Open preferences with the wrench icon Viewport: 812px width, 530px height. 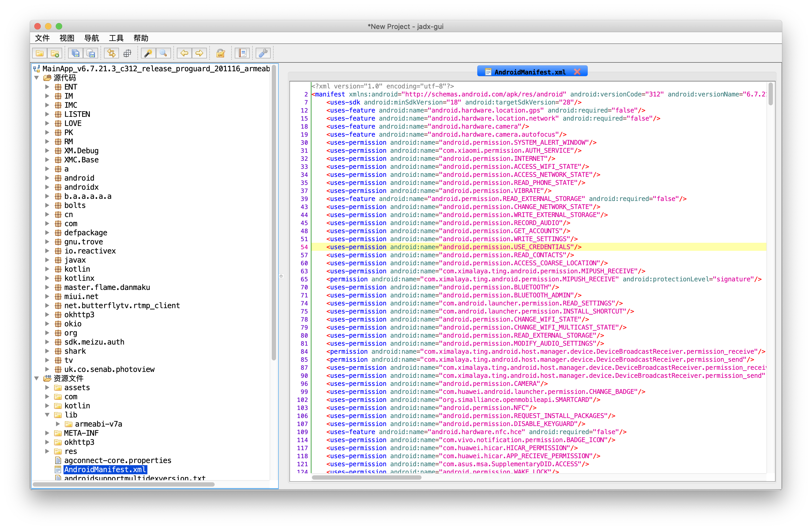tap(263, 53)
